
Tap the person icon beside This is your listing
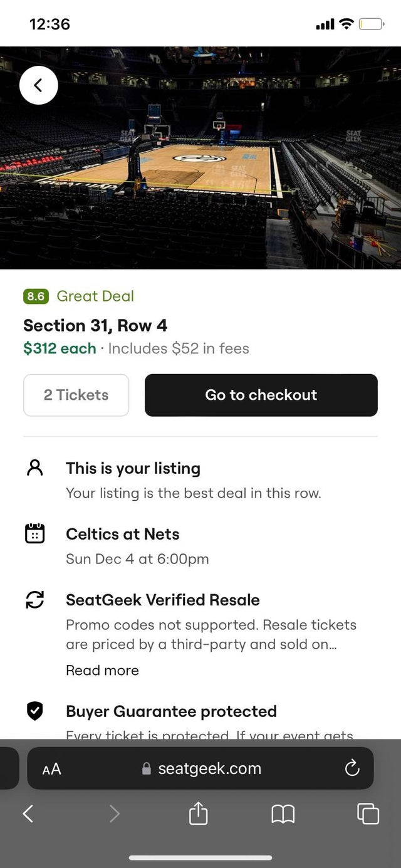pos(34,468)
